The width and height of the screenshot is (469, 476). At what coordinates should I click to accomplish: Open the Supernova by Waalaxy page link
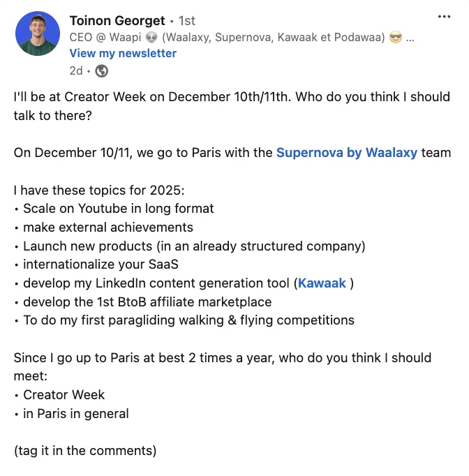pyautogui.click(x=347, y=153)
